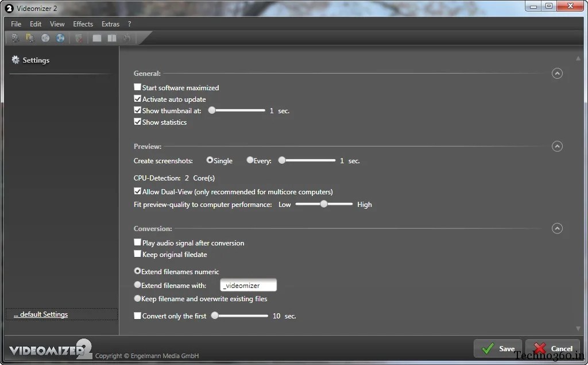Click the add folder of videos toolbar icon
Viewport: 588px width, 365px height.
[x=30, y=38]
